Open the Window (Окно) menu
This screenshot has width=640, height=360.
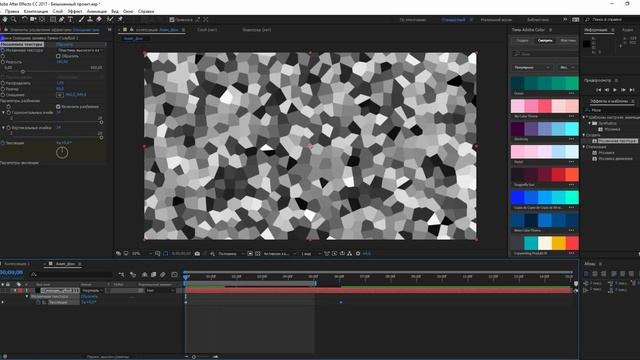[128, 11]
